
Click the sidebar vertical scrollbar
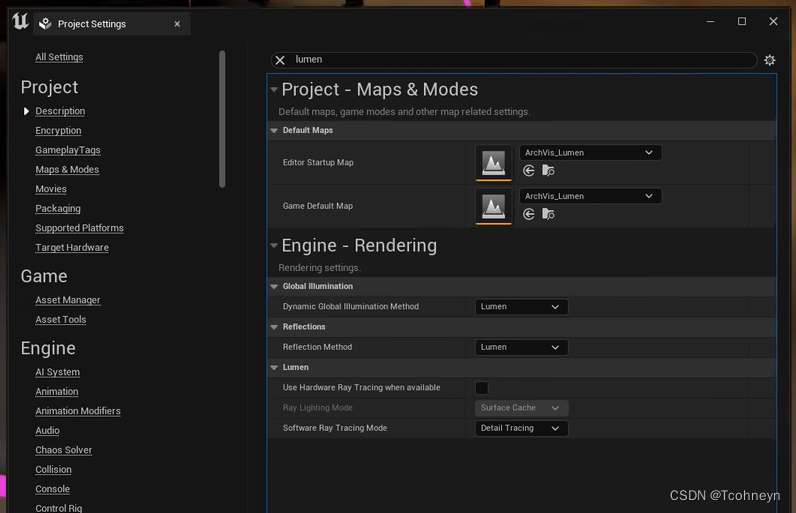pos(222,119)
